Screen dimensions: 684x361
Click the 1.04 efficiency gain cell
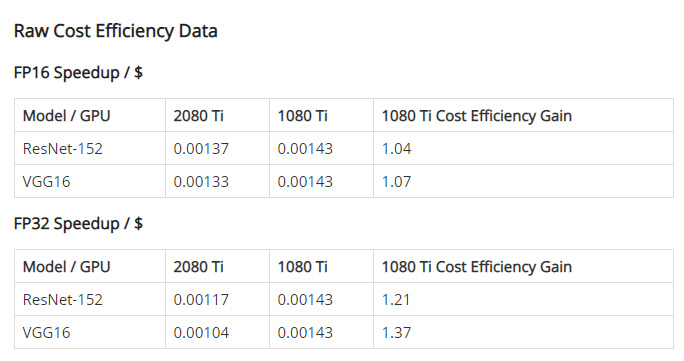tap(523, 148)
